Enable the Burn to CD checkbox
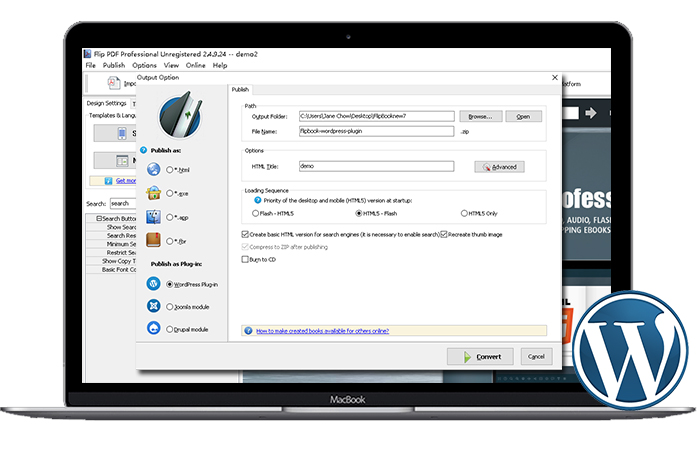This screenshot has height=450, width=700. click(x=245, y=259)
